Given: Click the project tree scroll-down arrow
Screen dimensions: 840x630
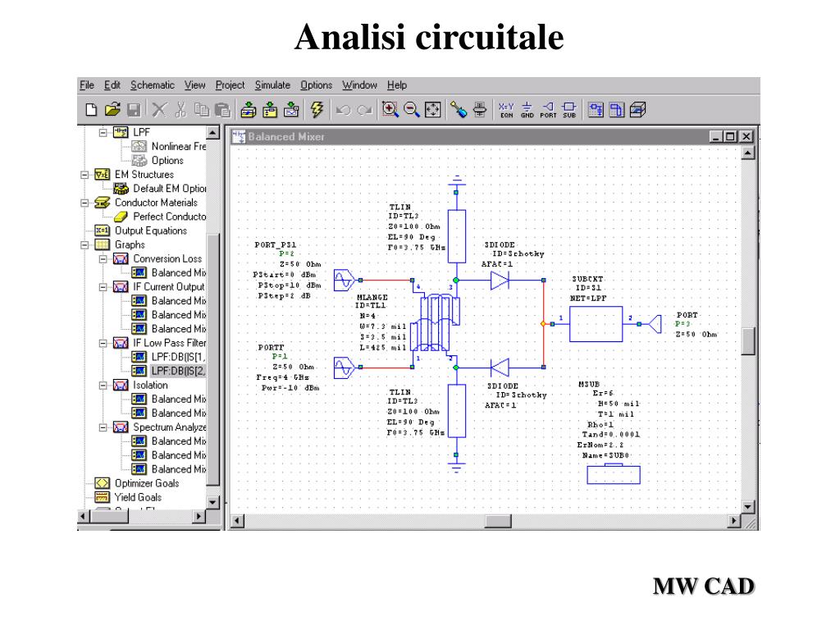Looking at the screenshot, I should click(212, 503).
